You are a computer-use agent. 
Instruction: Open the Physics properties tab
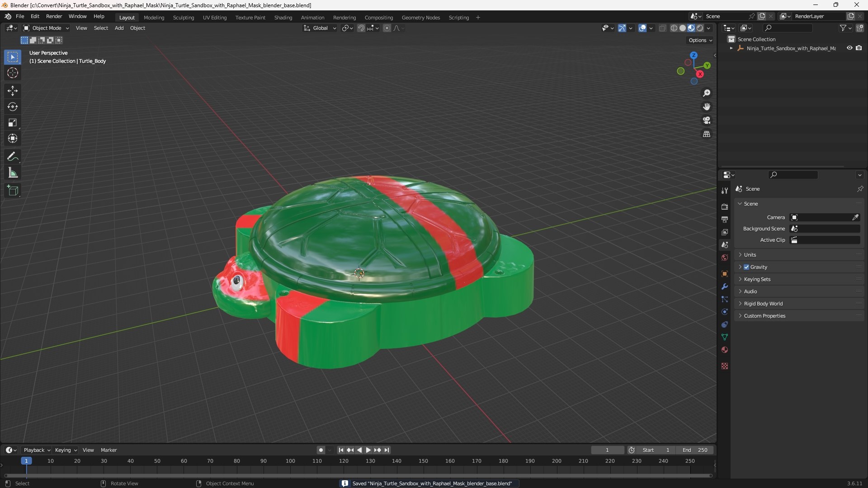point(725,312)
